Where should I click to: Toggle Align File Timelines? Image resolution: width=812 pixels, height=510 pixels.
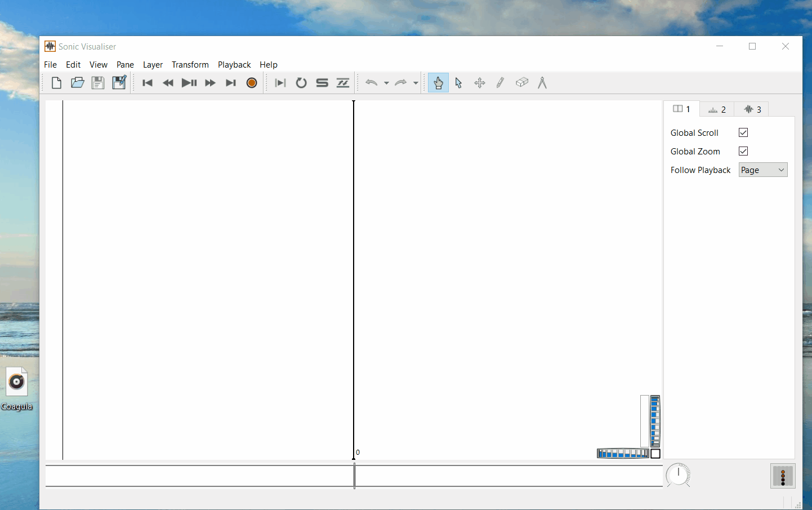tap(343, 83)
